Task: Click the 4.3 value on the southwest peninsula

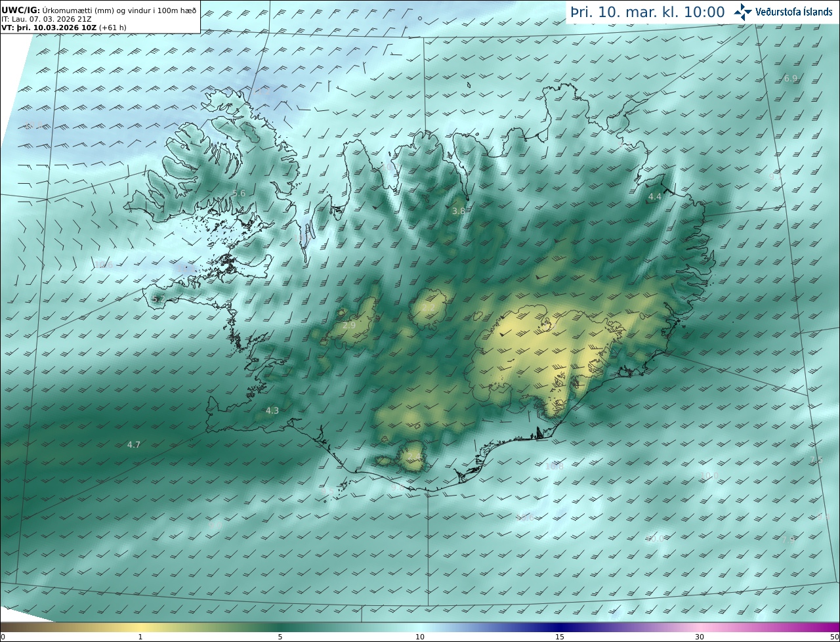Action: tap(272, 410)
